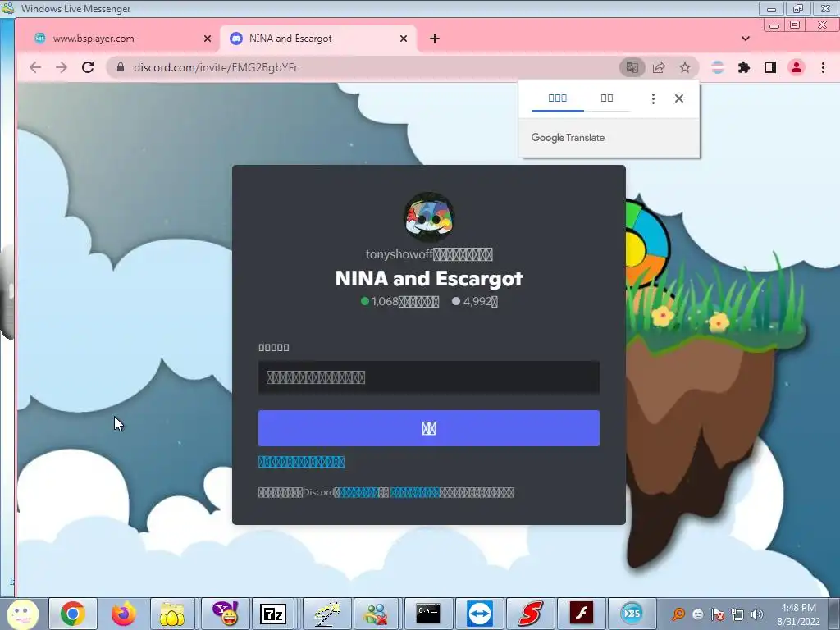Click the orange magnifier tray icon
This screenshot has height=630, width=840.
click(x=678, y=614)
